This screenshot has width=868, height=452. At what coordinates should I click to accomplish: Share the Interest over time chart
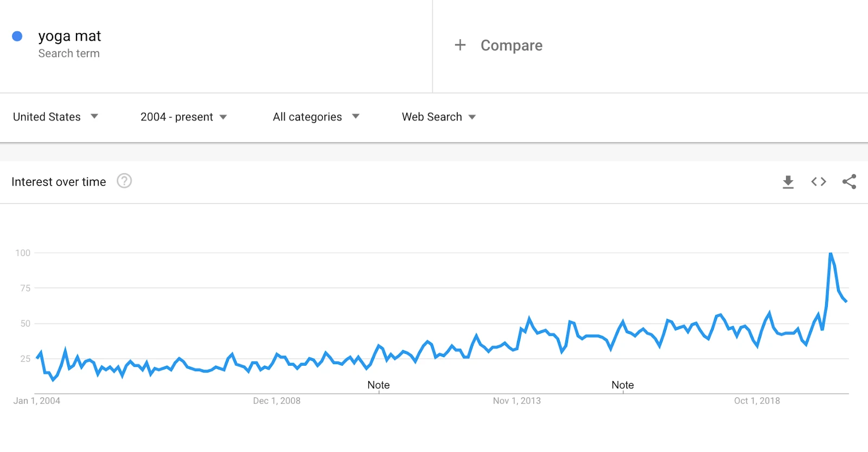[x=849, y=182]
